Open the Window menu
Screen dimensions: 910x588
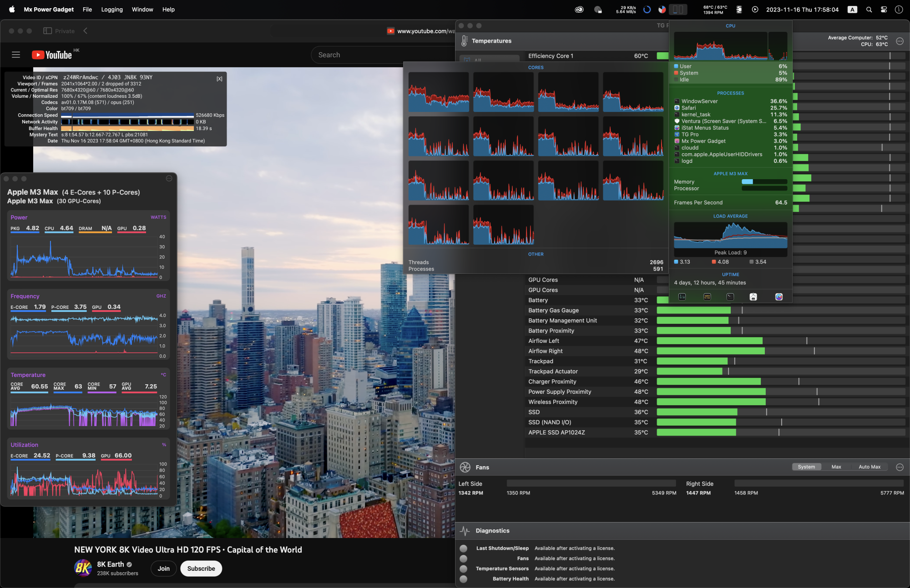[142, 10]
